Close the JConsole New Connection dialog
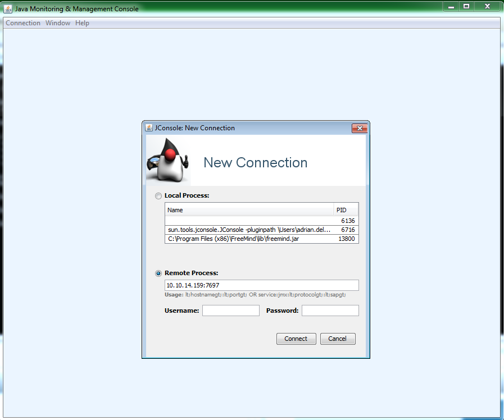Image resolution: width=504 pixels, height=420 pixels. [360, 128]
